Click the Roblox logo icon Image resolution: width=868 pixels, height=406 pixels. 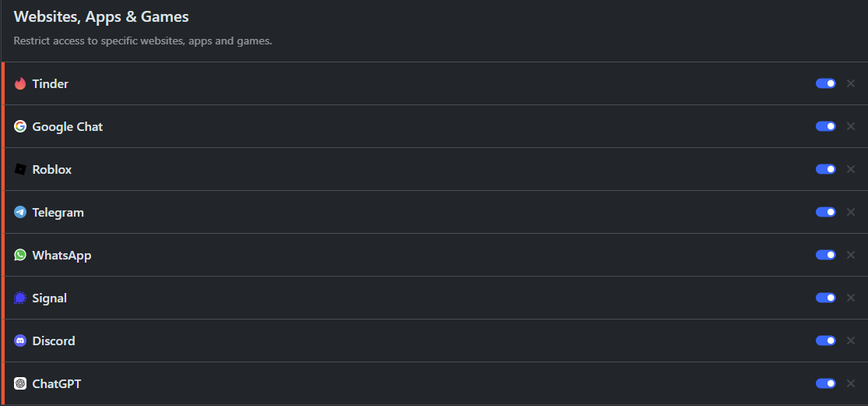pos(20,169)
